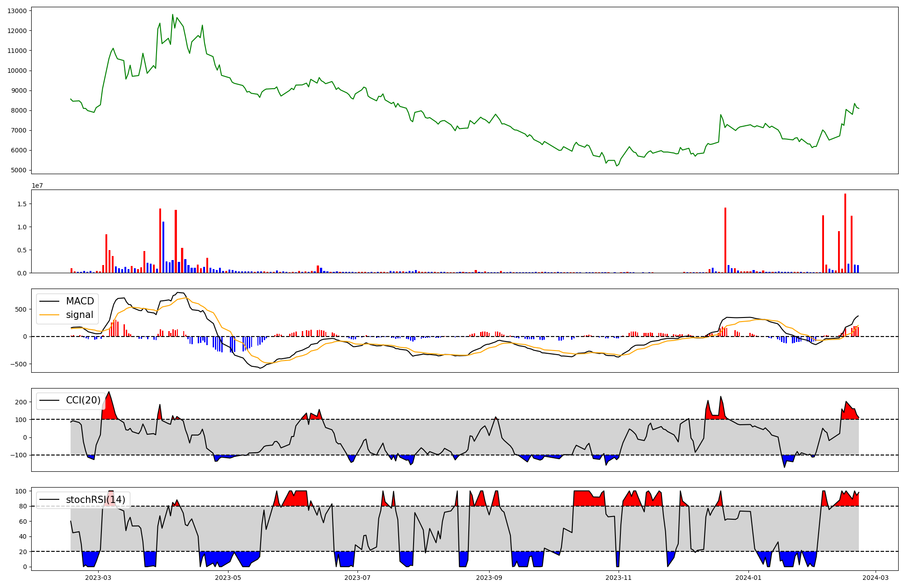The width and height of the screenshot is (905, 588).
Task: Click the stochRSI(14) legend label
Action: pyautogui.click(x=95, y=500)
